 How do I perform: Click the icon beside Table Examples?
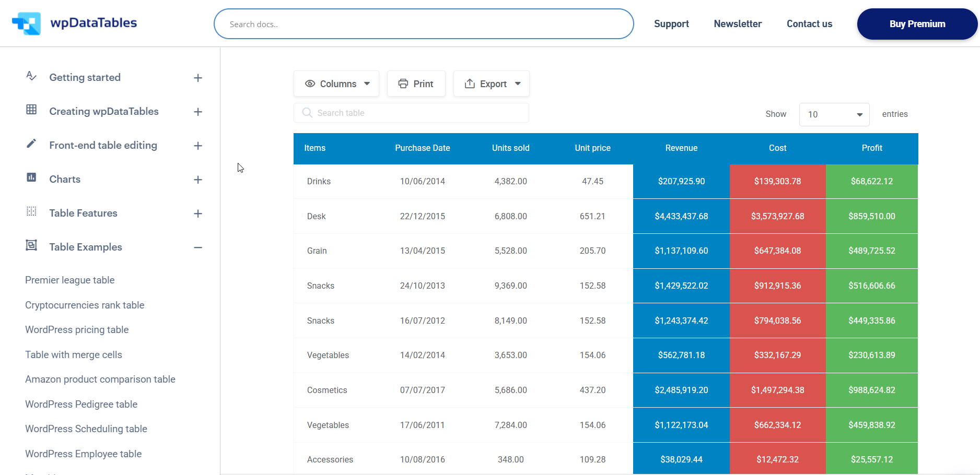tap(31, 246)
